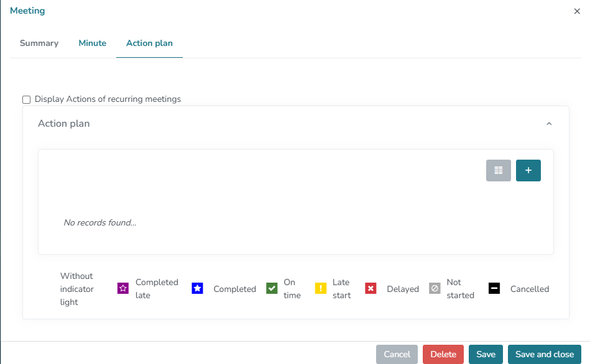590x364 pixels.
Task: Click the Action plan panel heading
Action: tap(64, 124)
